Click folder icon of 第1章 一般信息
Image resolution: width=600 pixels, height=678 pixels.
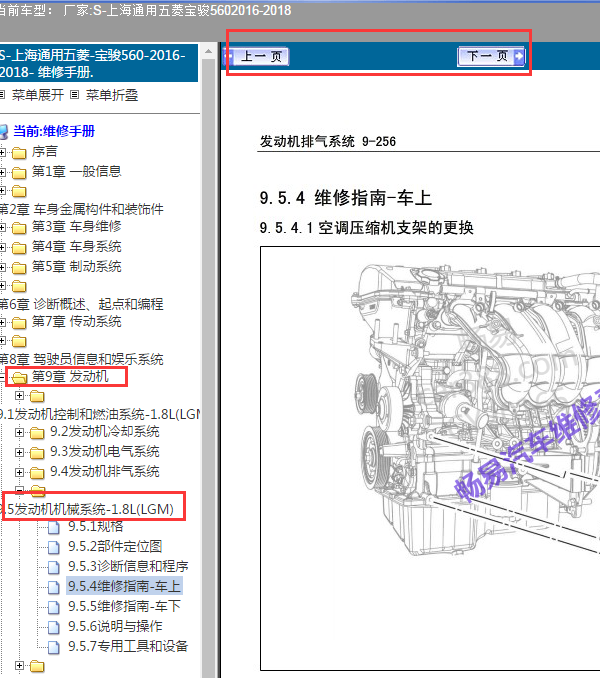[x=19, y=173]
